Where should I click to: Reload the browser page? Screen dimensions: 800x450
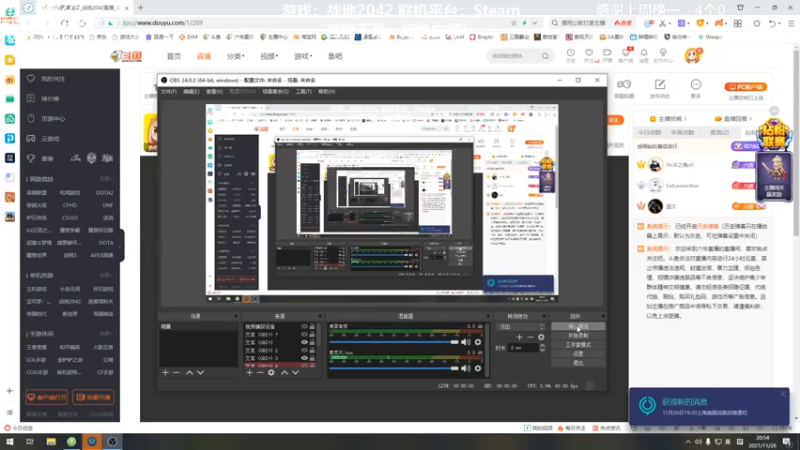pos(64,23)
